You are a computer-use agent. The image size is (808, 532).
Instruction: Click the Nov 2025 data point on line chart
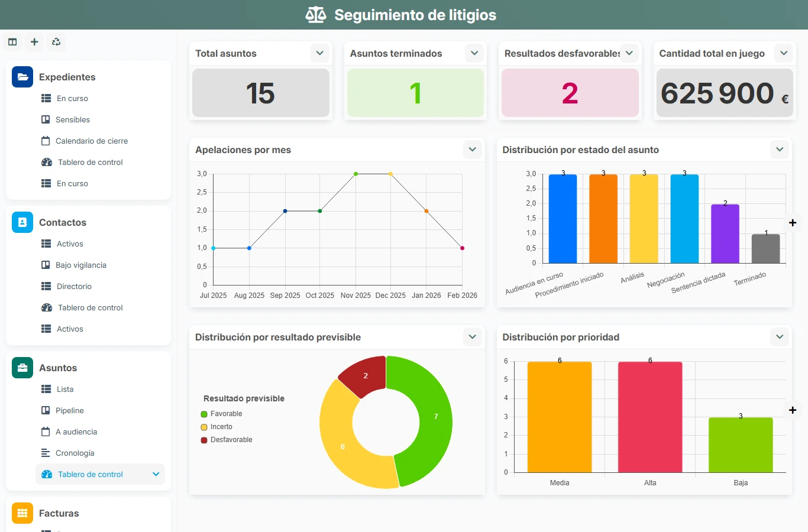click(355, 174)
